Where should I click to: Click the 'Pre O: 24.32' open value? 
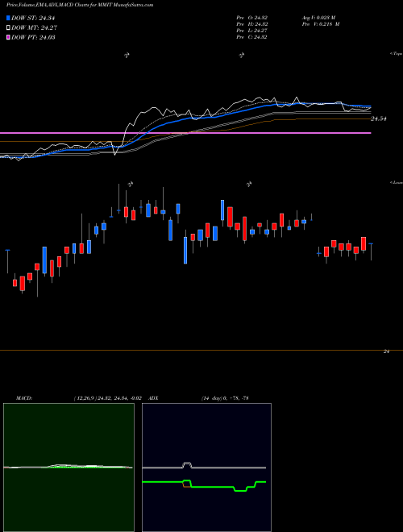[x=251, y=18]
